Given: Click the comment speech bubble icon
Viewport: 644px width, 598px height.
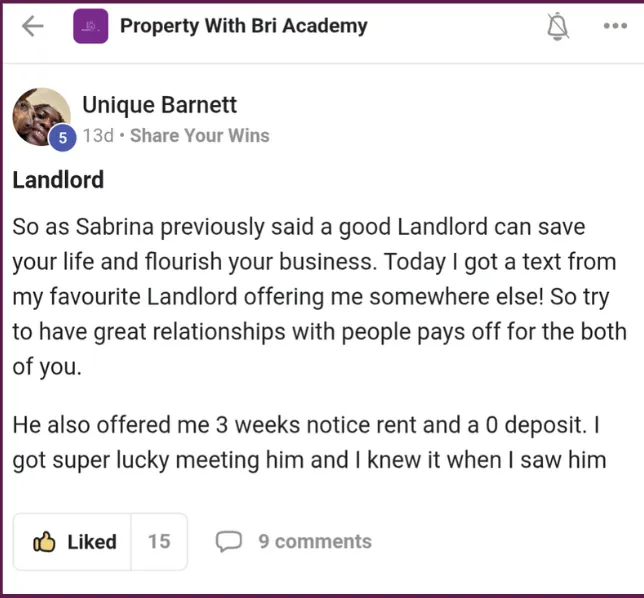Looking at the screenshot, I should pyautogui.click(x=229, y=541).
